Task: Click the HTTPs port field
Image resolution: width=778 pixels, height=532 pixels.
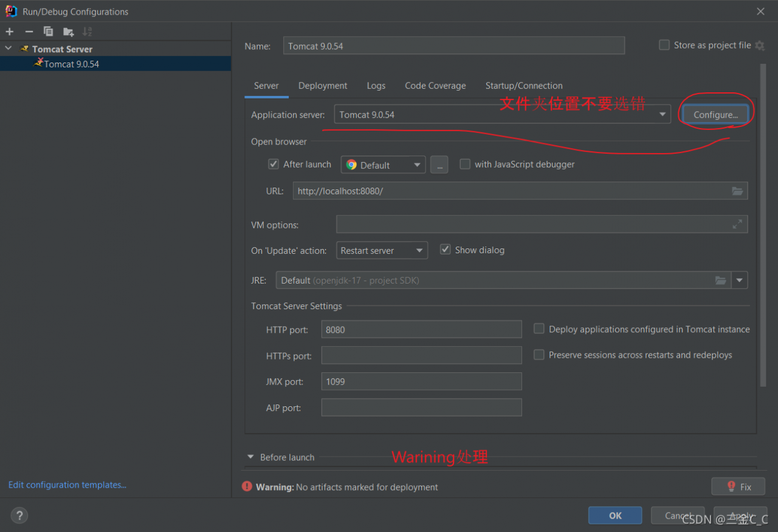Action: pos(421,355)
